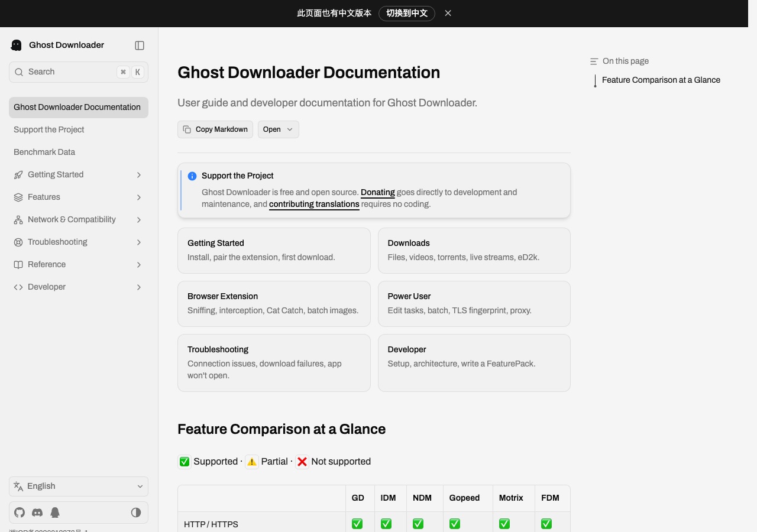Expand the Network & Compatibility section chevron

click(139, 219)
